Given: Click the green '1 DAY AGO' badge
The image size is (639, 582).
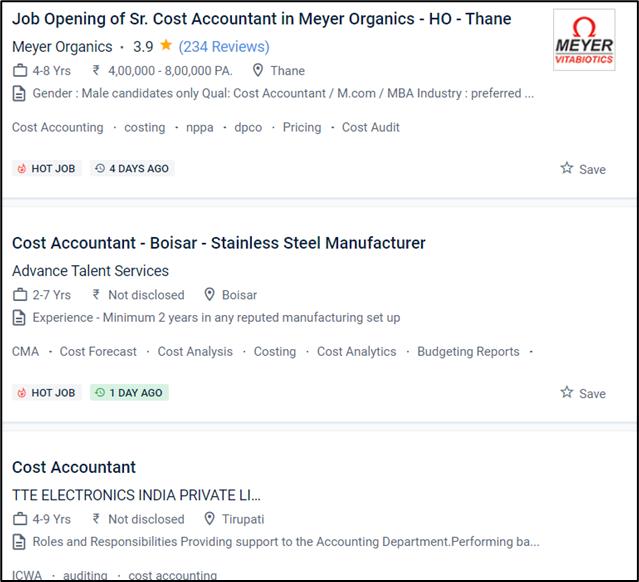Looking at the screenshot, I should [129, 392].
